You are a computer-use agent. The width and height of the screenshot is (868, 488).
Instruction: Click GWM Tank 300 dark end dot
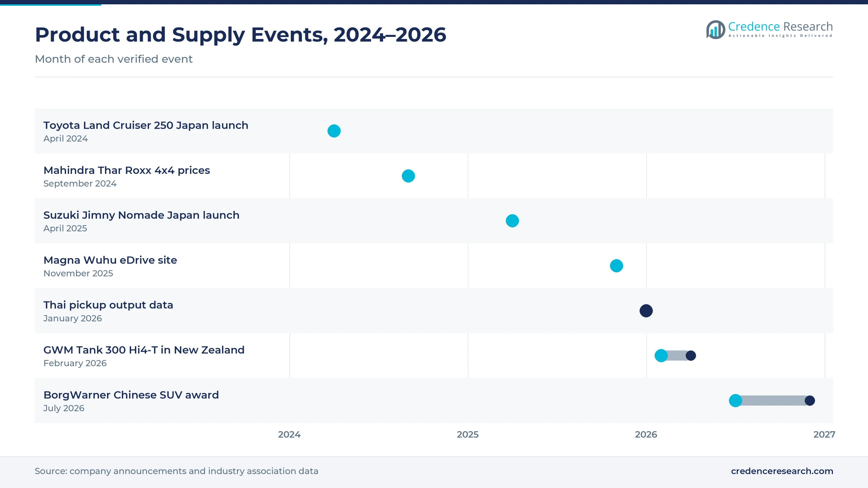coord(691,356)
